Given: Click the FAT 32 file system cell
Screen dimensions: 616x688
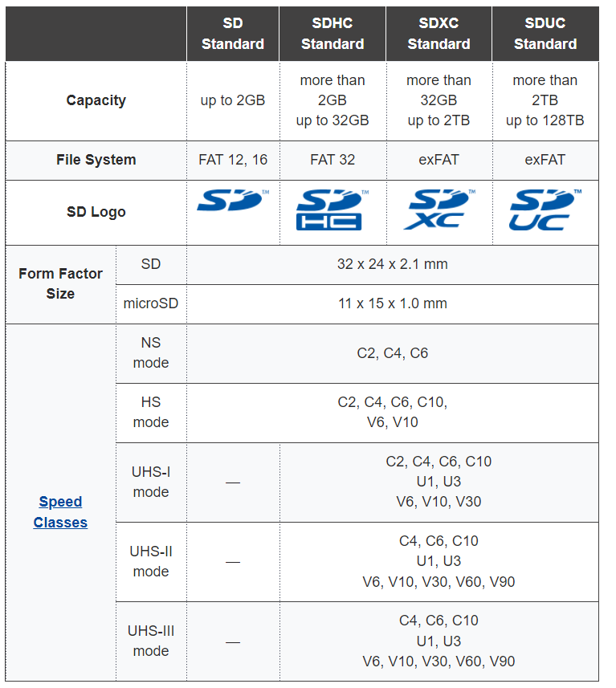Looking at the screenshot, I should pos(332,160).
